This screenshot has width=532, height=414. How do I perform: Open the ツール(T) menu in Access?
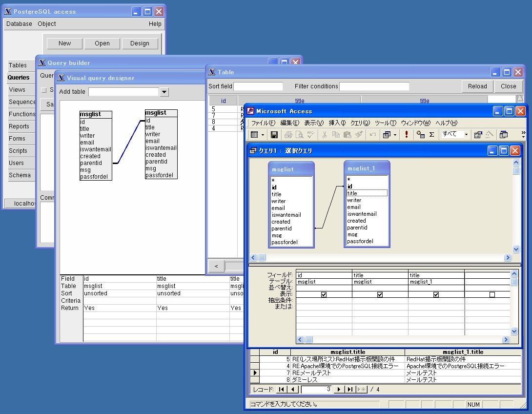click(x=385, y=123)
